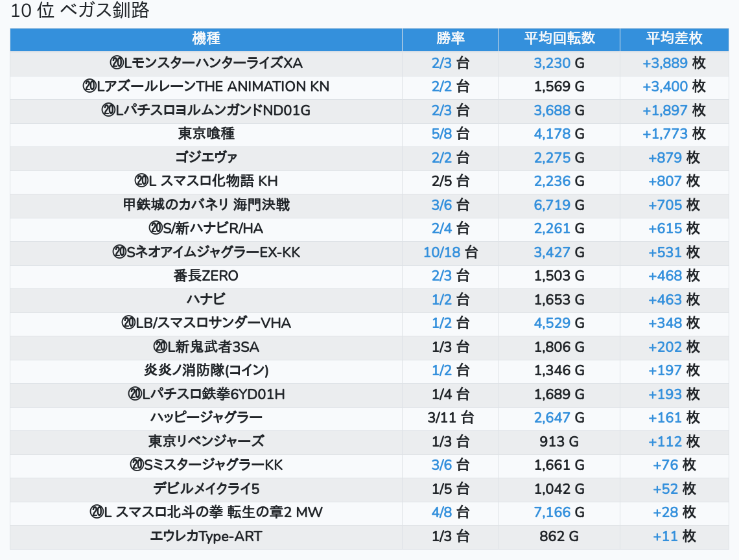
Task: Click the 機種 column header
Action: click(x=206, y=39)
